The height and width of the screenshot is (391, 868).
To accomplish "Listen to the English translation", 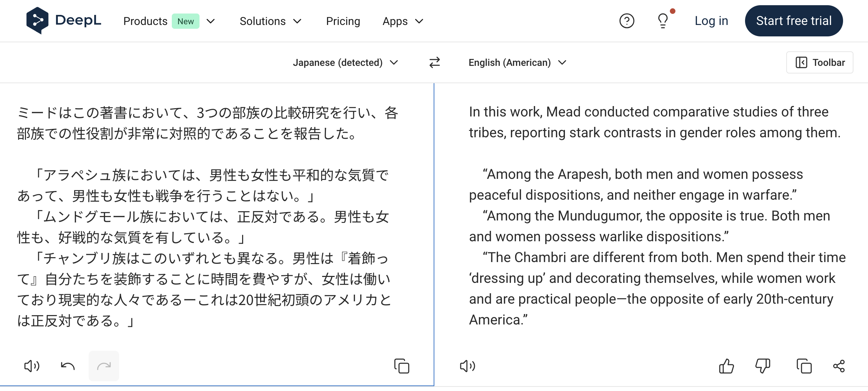I will (468, 366).
